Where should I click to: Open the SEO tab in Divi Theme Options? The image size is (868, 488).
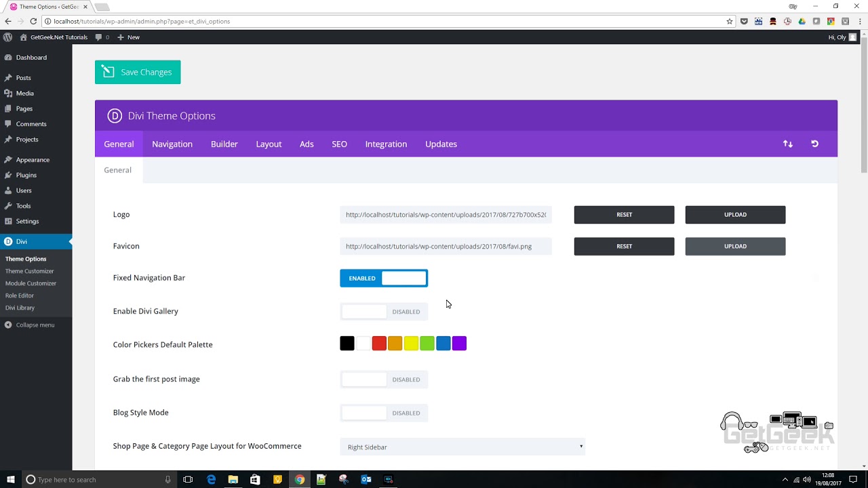(x=339, y=144)
